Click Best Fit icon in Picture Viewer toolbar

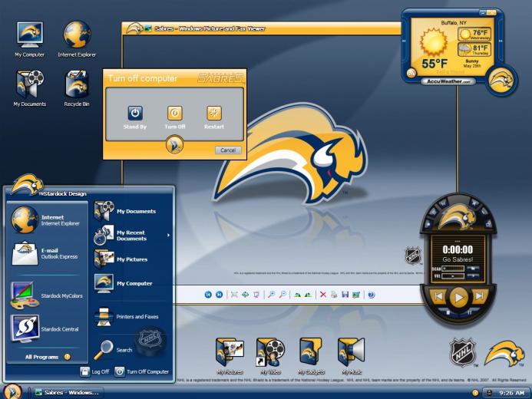pos(234,295)
